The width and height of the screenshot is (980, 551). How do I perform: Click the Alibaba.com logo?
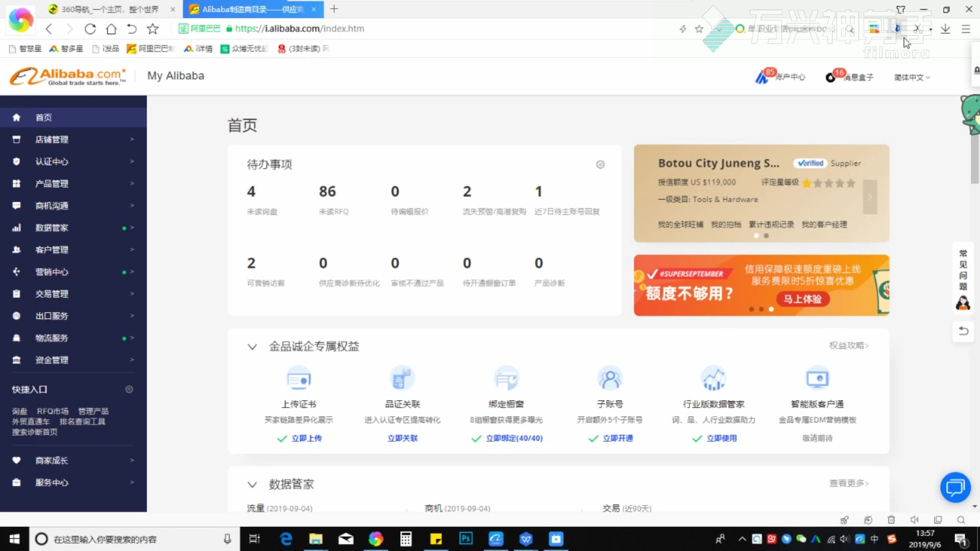coord(67,77)
